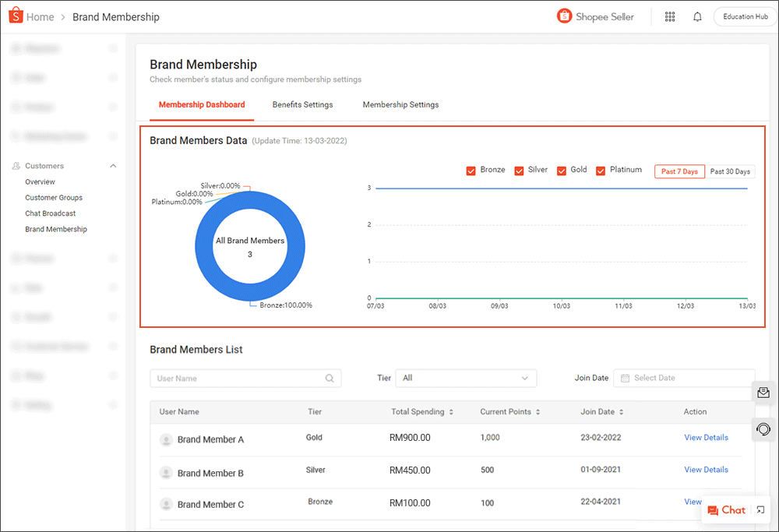Click Brand Member B name
Image resolution: width=779 pixels, height=532 pixels.
(210, 474)
